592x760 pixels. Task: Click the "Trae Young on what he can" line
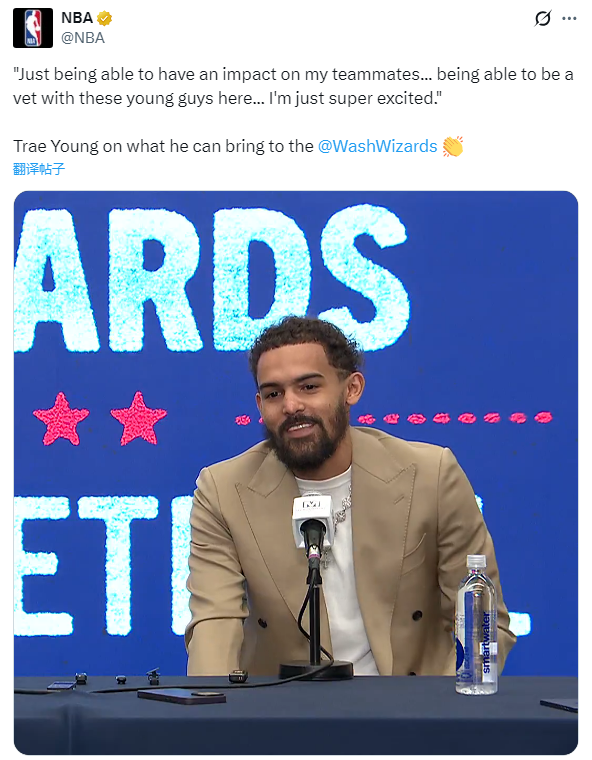point(163,146)
